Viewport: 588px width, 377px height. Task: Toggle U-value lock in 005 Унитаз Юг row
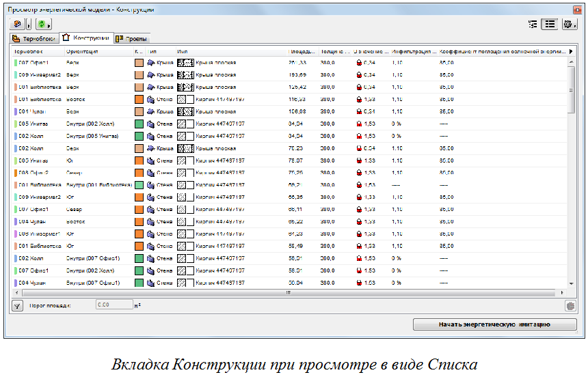(x=359, y=160)
